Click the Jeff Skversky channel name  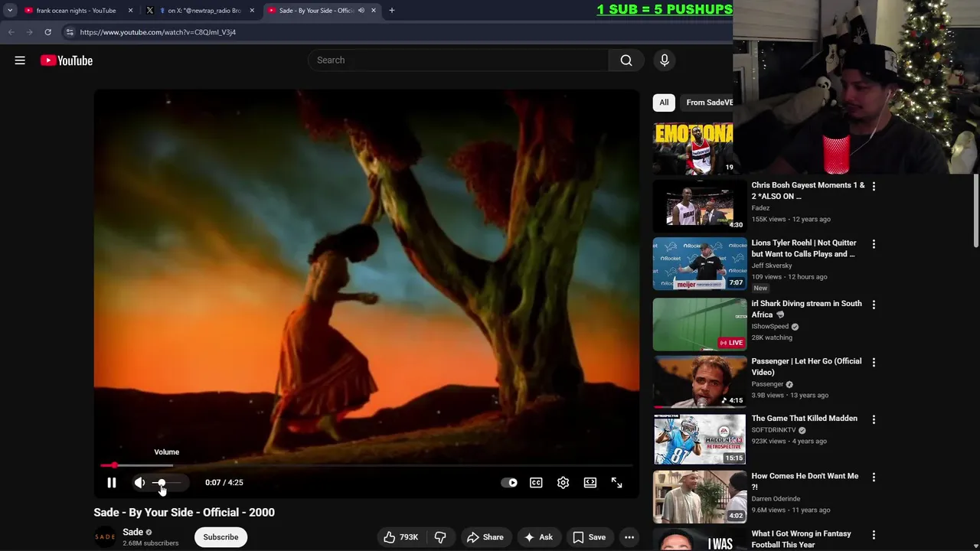point(772,266)
